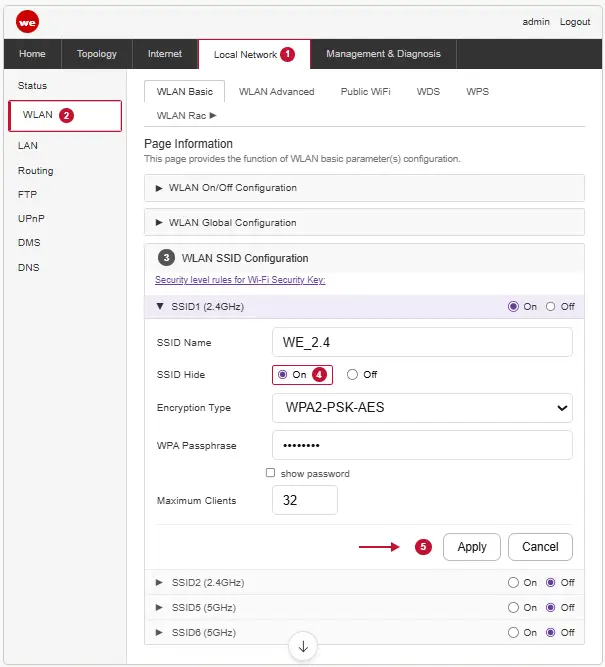Collapse the WLAN SSID Configuration header
605x667 pixels.
[364, 258]
